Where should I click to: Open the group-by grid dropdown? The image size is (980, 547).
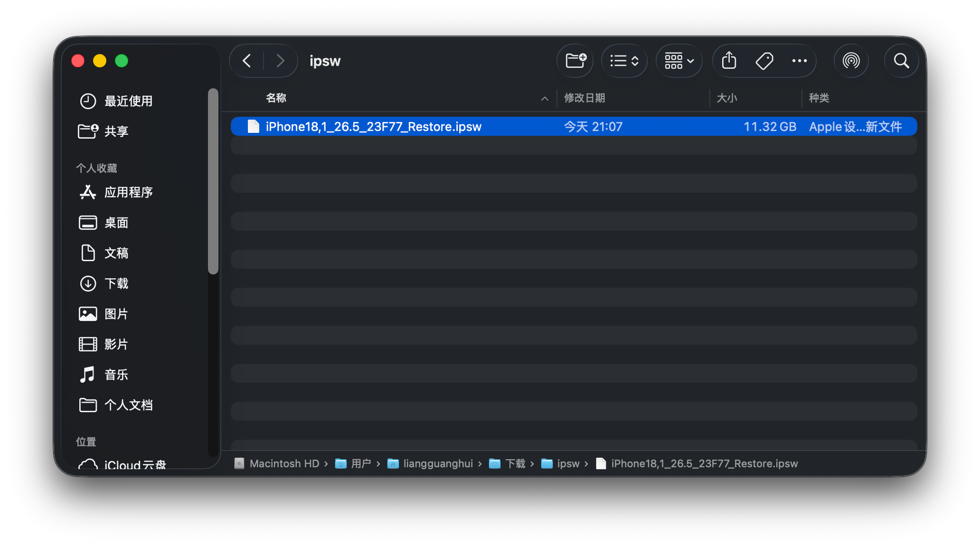679,61
